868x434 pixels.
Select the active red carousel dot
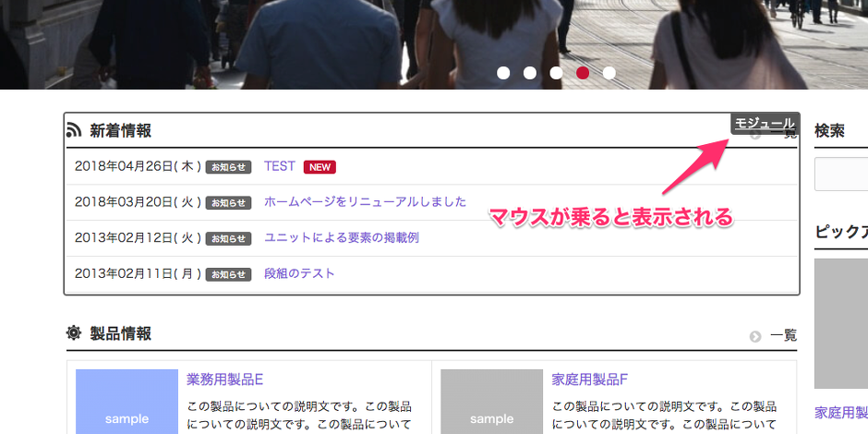tap(583, 73)
